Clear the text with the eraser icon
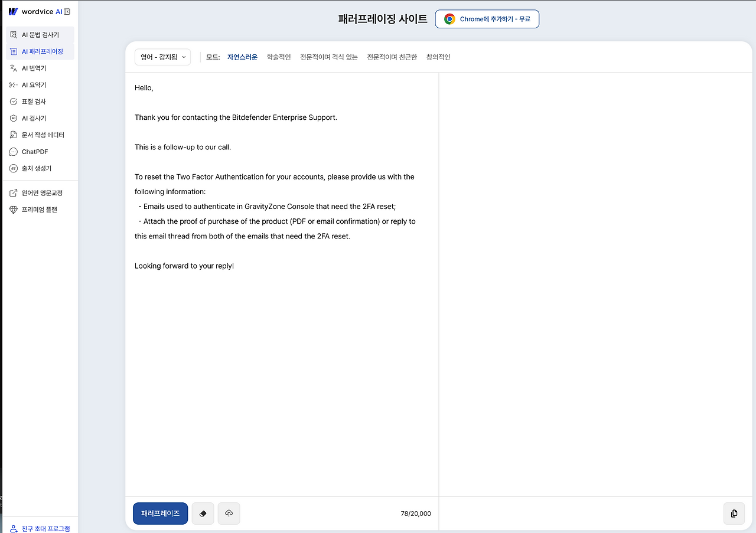Image resolution: width=756 pixels, height=533 pixels. tap(203, 514)
